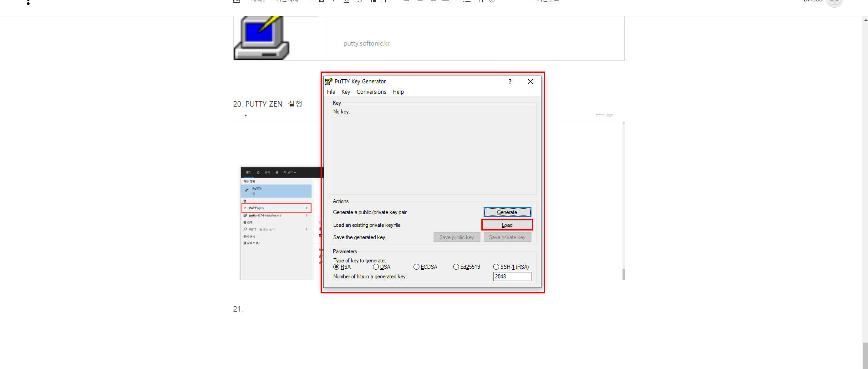Click the number of bits field showing 2048
The width and height of the screenshot is (868, 369).
click(512, 277)
